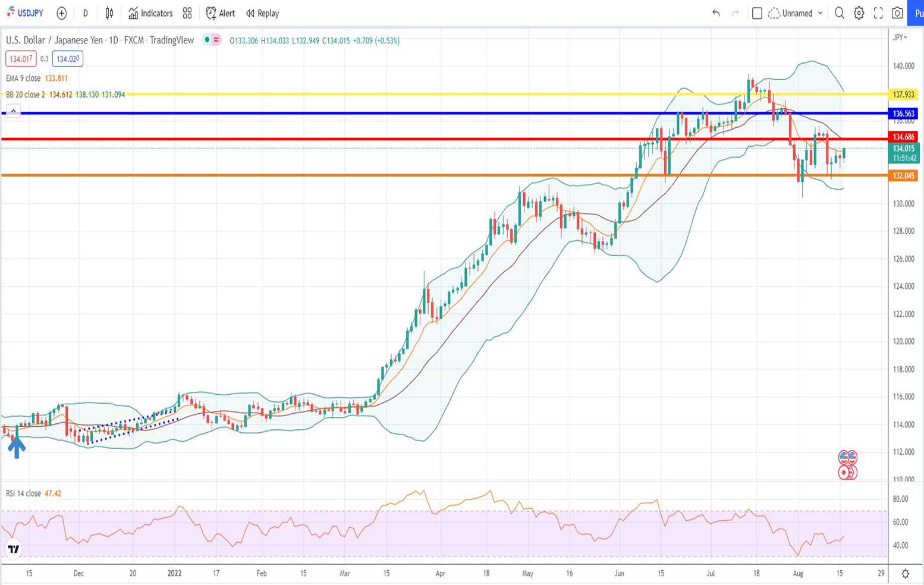Screen dimensions: 924x585
Task: Take a chart snapshot with camera
Action: tap(897, 13)
